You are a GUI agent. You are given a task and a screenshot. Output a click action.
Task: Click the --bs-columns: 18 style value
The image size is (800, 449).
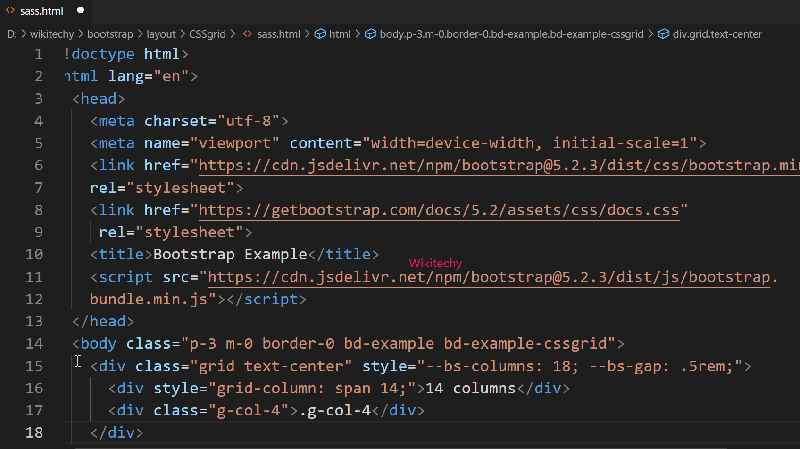coord(502,366)
